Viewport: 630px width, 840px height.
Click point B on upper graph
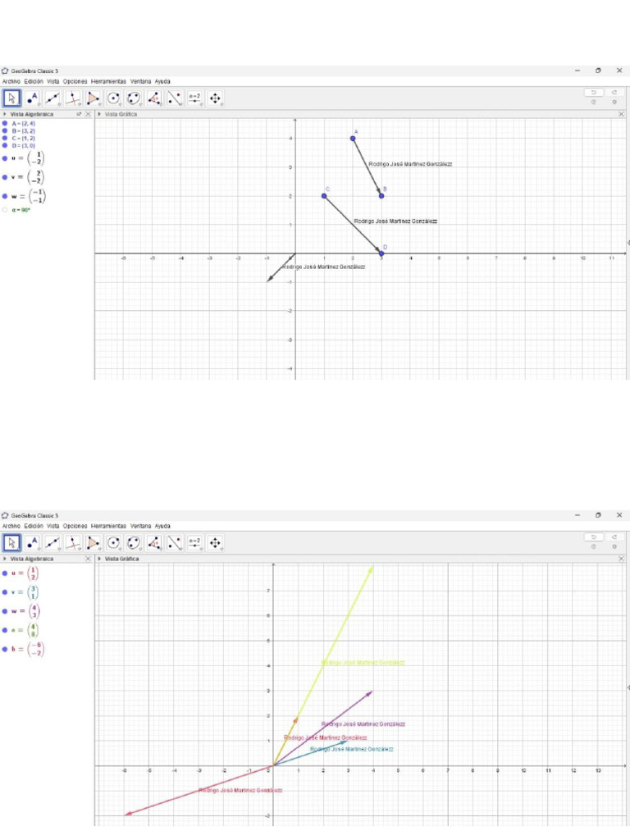click(381, 195)
